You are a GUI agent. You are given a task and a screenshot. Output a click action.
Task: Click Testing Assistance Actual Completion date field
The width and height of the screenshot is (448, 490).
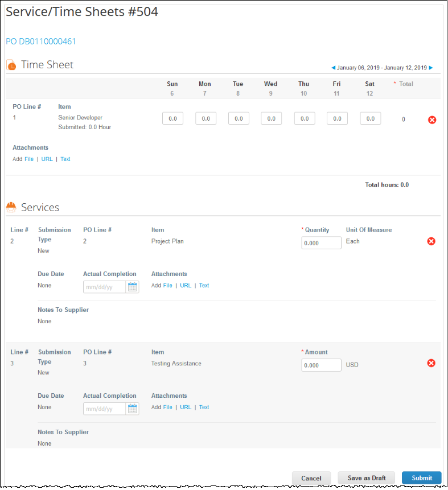[104, 409]
